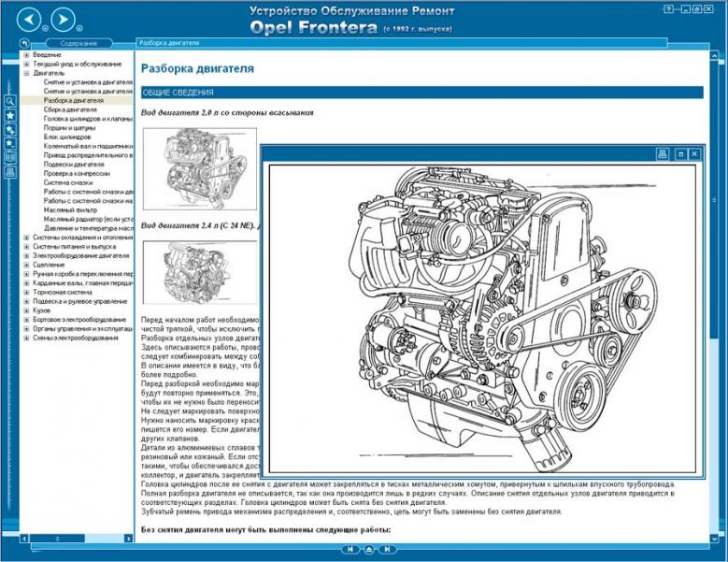Image resolution: width=728 pixels, height=562 pixels.
Task: Expand the Введение section
Action: coord(26,55)
